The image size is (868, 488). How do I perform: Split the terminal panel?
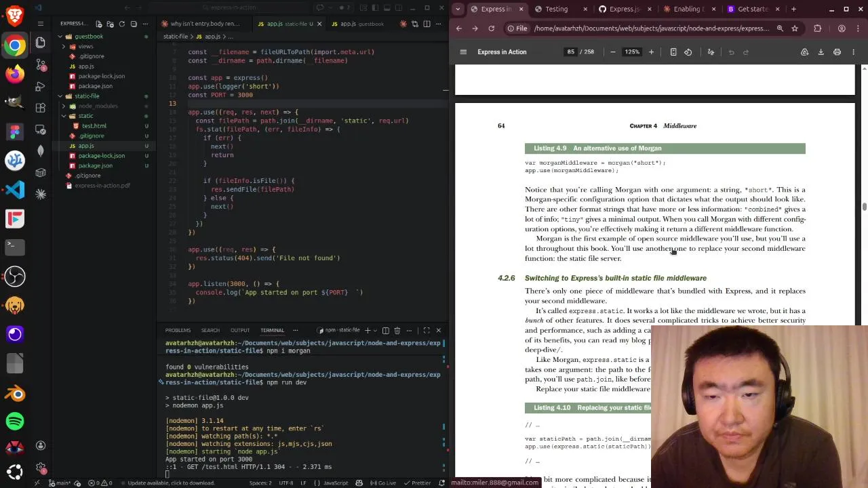pos(385,330)
